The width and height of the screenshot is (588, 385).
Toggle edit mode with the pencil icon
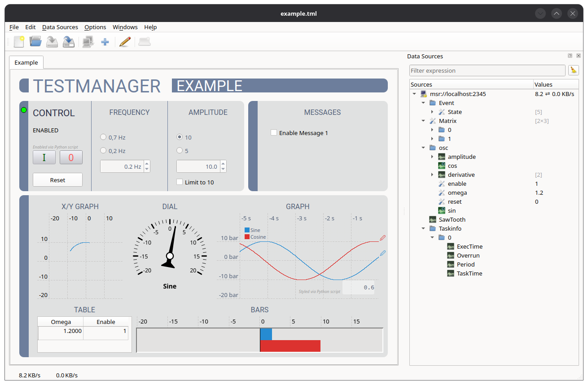coord(125,42)
